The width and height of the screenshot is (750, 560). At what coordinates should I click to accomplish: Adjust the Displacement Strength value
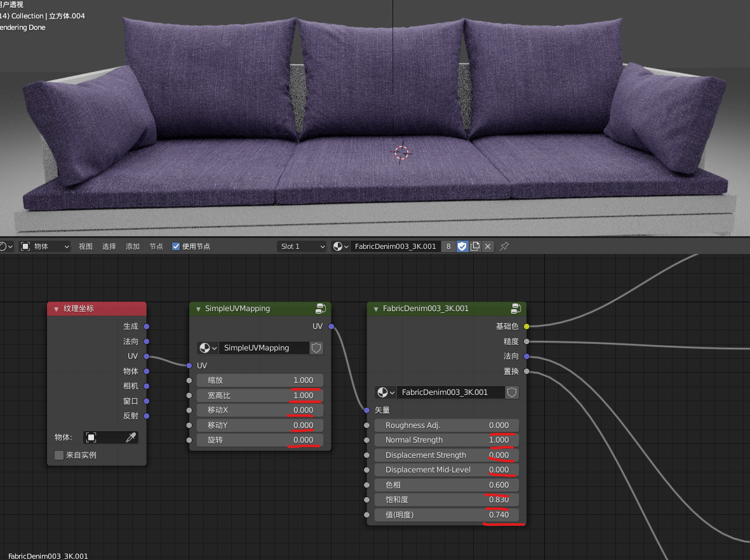coord(446,455)
